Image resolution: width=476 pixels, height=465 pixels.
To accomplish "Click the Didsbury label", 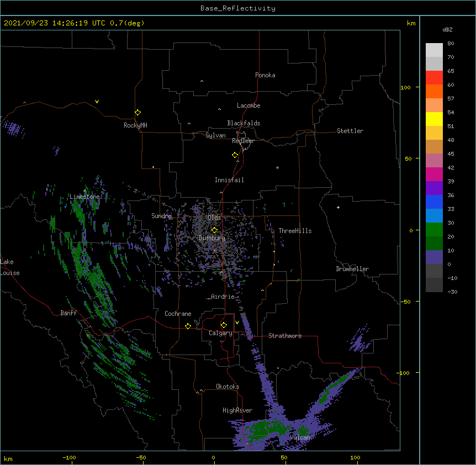I will (x=211, y=238).
